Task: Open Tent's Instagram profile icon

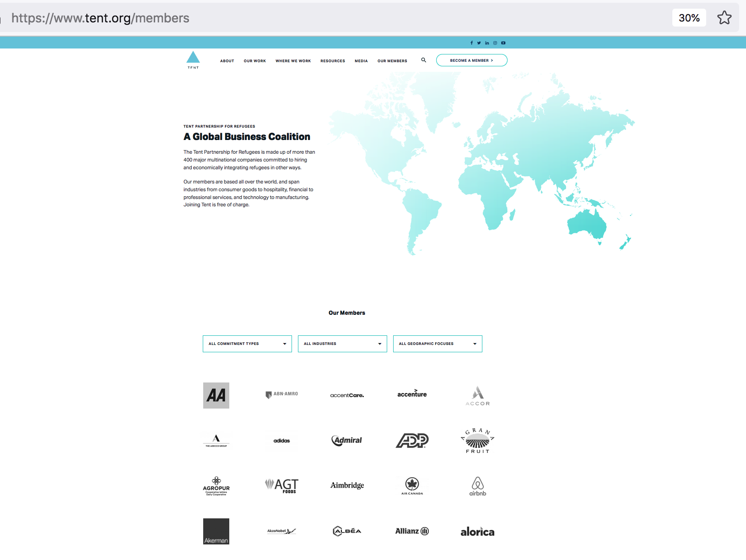Action: click(x=495, y=43)
